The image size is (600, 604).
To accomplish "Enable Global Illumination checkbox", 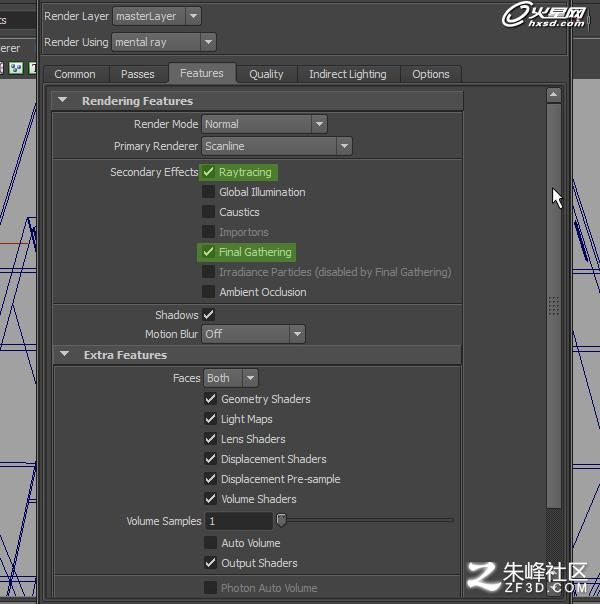I will pyautogui.click(x=208, y=191).
